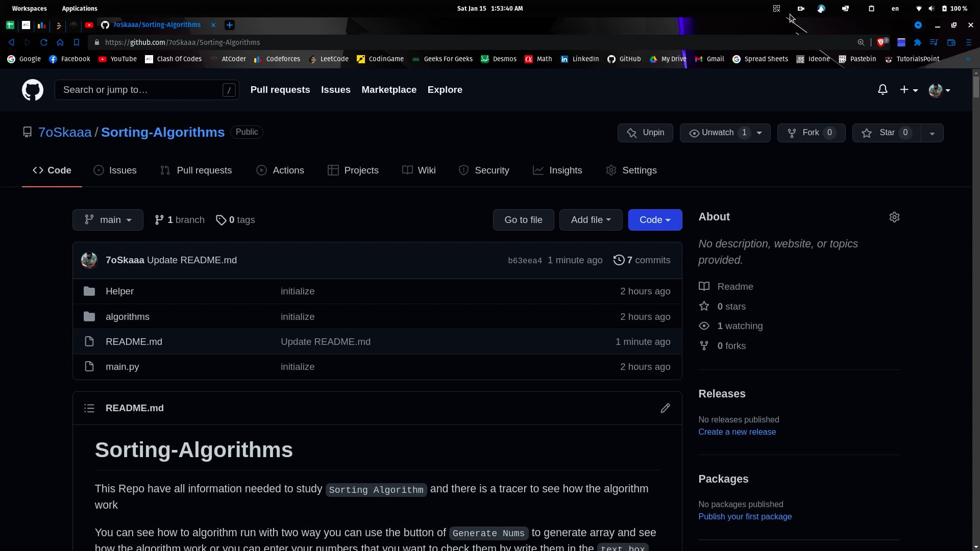Unwatch the repository
The width and height of the screenshot is (980, 551).
tap(717, 133)
